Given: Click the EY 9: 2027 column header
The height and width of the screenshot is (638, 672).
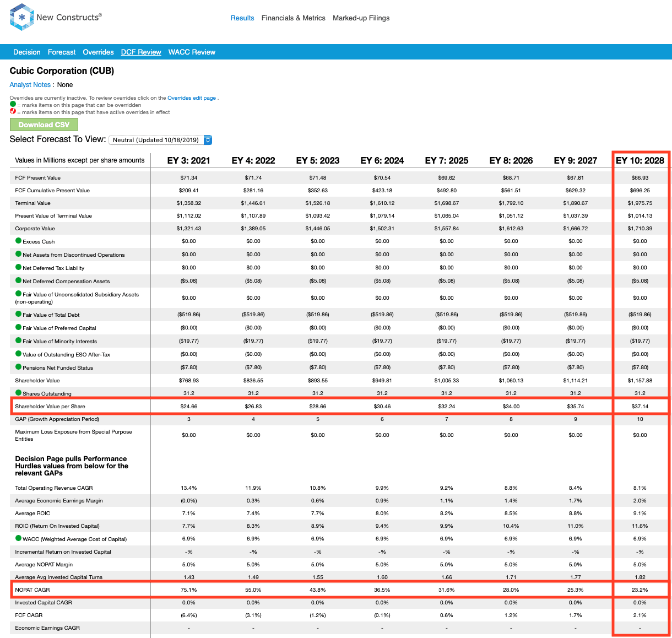Looking at the screenshot, I should 576,160.
